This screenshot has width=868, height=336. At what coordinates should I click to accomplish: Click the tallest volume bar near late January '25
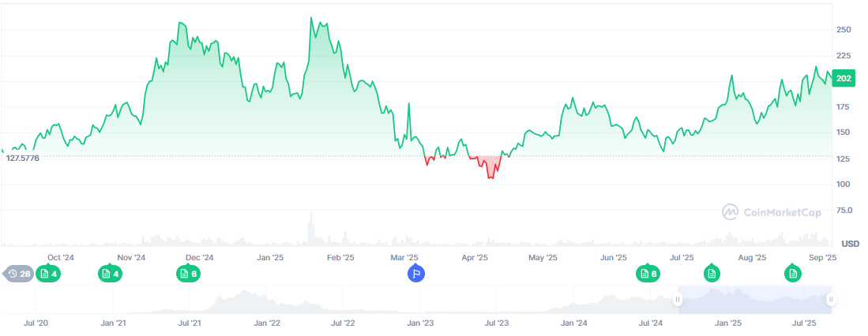pyautogui.click(x=310, y=229)
